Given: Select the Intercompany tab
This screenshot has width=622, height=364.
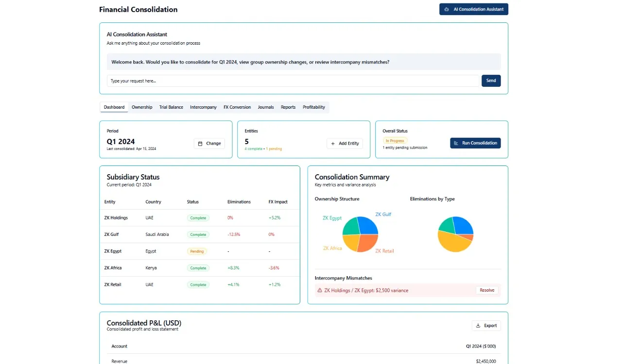Looking at the screenshot, I should coord(203,107).
